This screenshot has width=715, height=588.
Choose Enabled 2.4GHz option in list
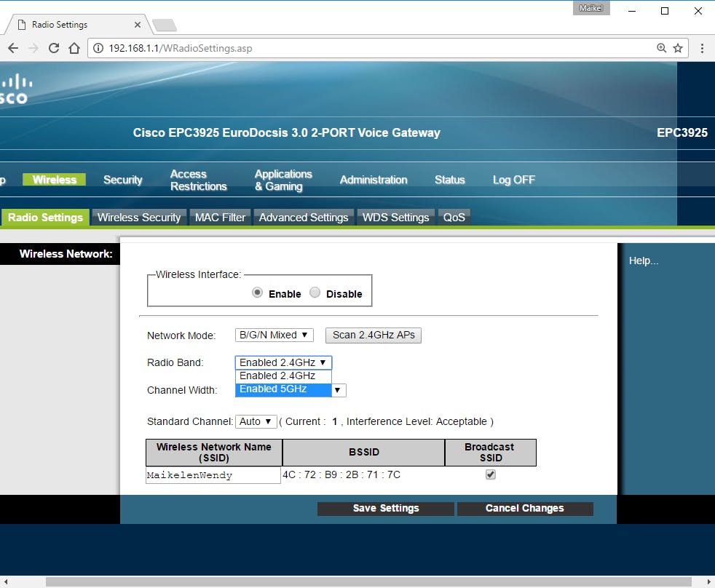click(x=283, y=376)
